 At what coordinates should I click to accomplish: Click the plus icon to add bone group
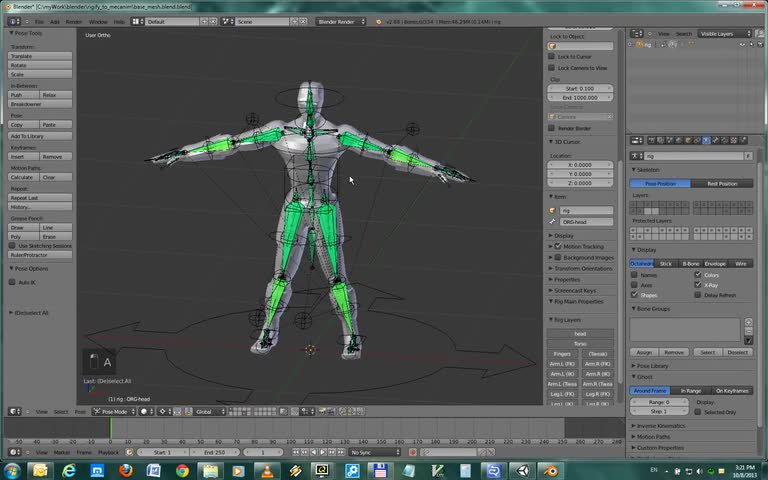click(x=749, y=323)
